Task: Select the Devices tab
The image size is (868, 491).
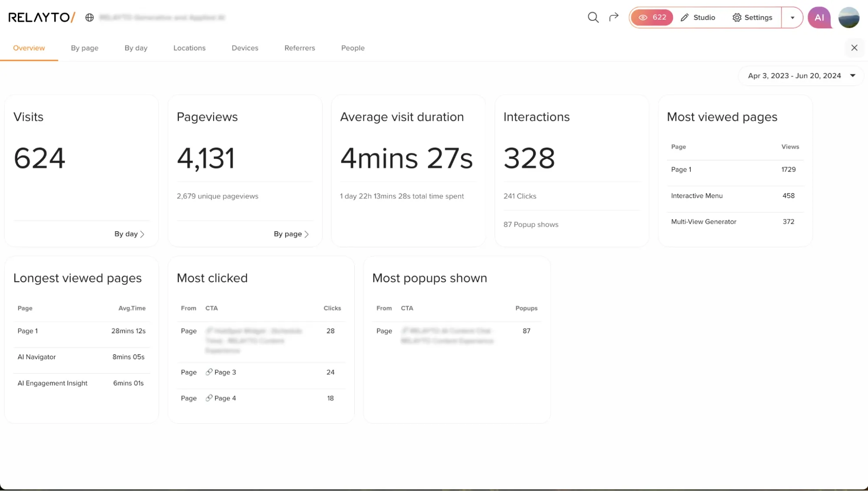Action: click(x=245, y=48)
